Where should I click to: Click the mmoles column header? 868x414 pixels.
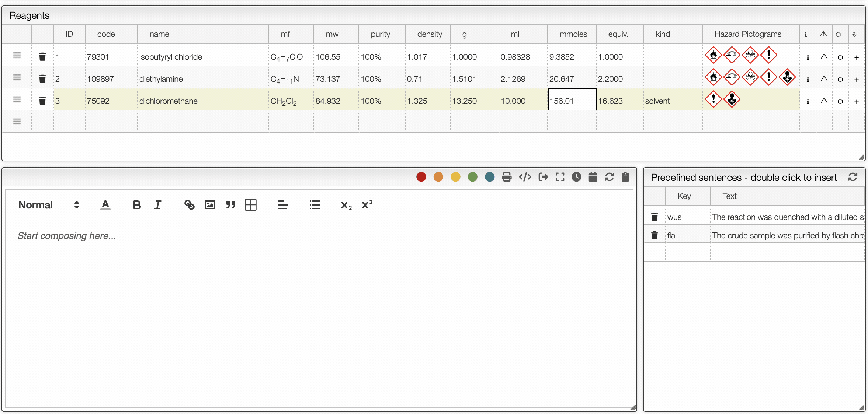click(x=573, y=34)
